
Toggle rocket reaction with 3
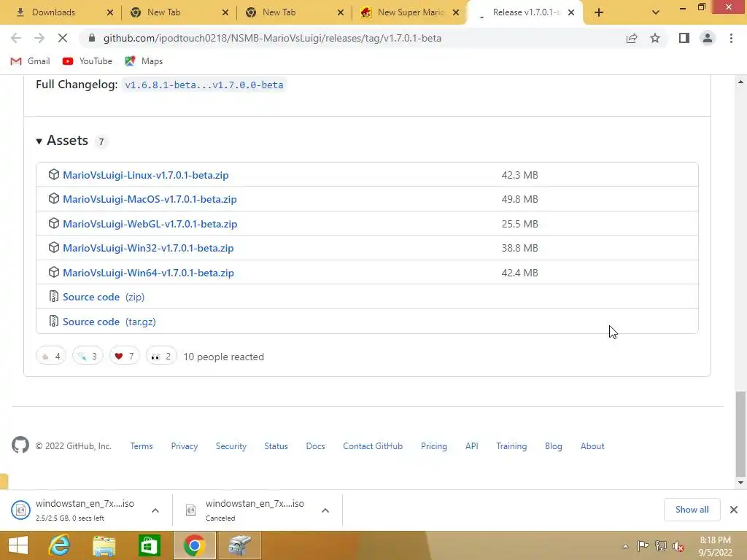88,356
